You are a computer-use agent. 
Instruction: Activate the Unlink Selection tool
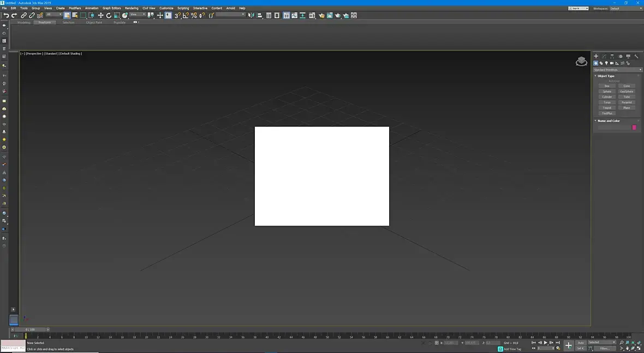[x=32, y=15]
